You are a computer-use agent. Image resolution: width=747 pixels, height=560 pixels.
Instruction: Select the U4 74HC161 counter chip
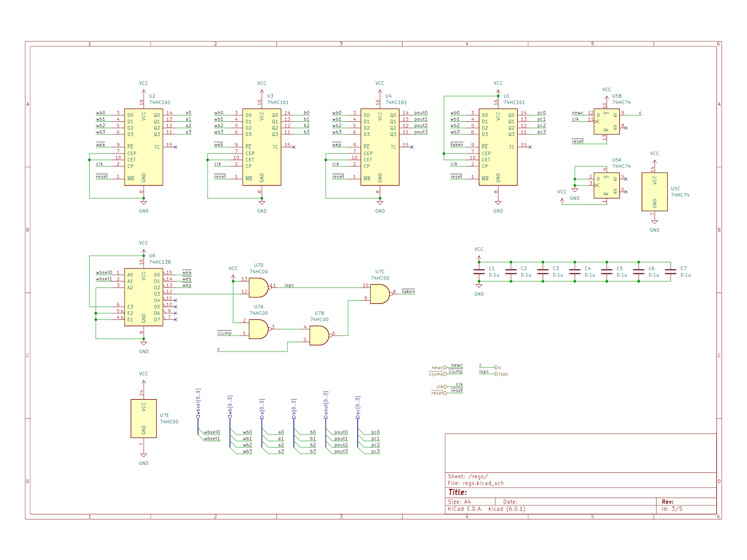click(x=380, y=147)
